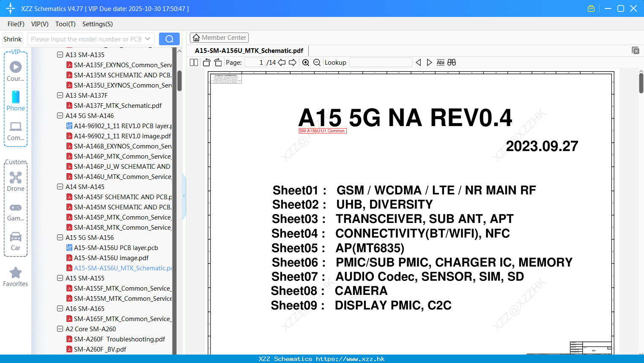This screenshot has height=363, width=644.
Task: Collapse the A15 5G SM-A156 node
Action: pyautogui.click(x=60, y=237)
